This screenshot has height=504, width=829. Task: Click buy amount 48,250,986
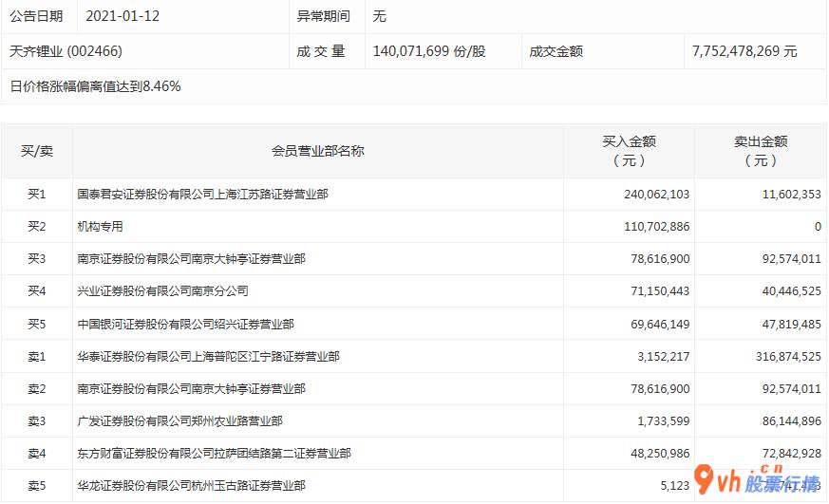(660, 454)
